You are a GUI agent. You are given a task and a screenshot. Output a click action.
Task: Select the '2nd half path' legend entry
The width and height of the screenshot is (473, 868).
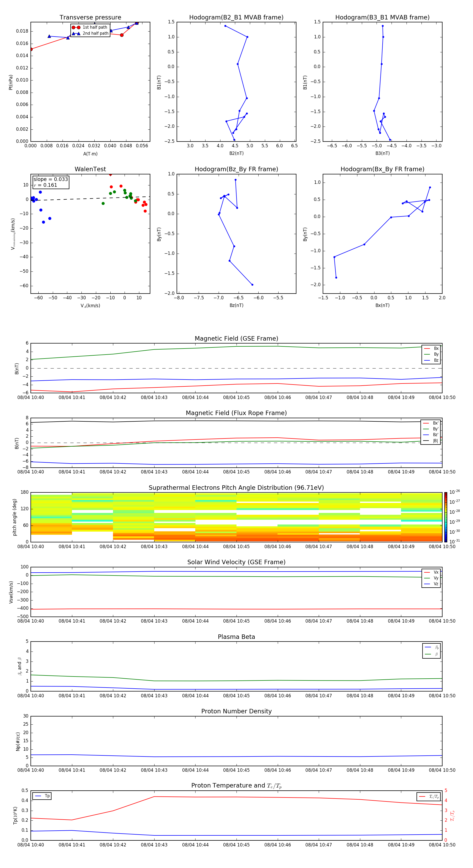tap(90, 33)
